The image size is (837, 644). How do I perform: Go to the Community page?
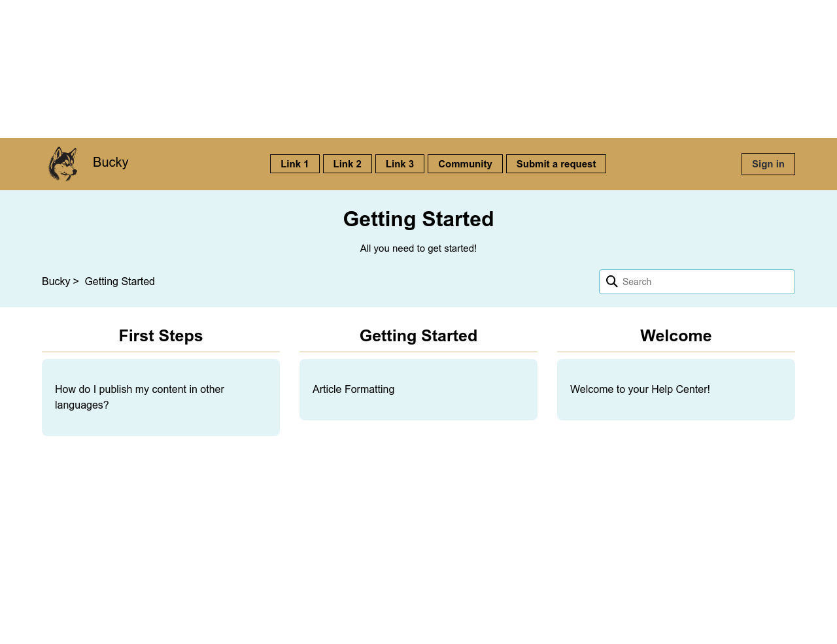465,164
